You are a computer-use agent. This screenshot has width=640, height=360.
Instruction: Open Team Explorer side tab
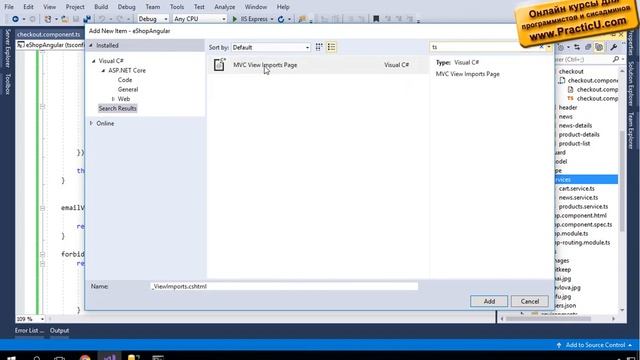point(631,130)
